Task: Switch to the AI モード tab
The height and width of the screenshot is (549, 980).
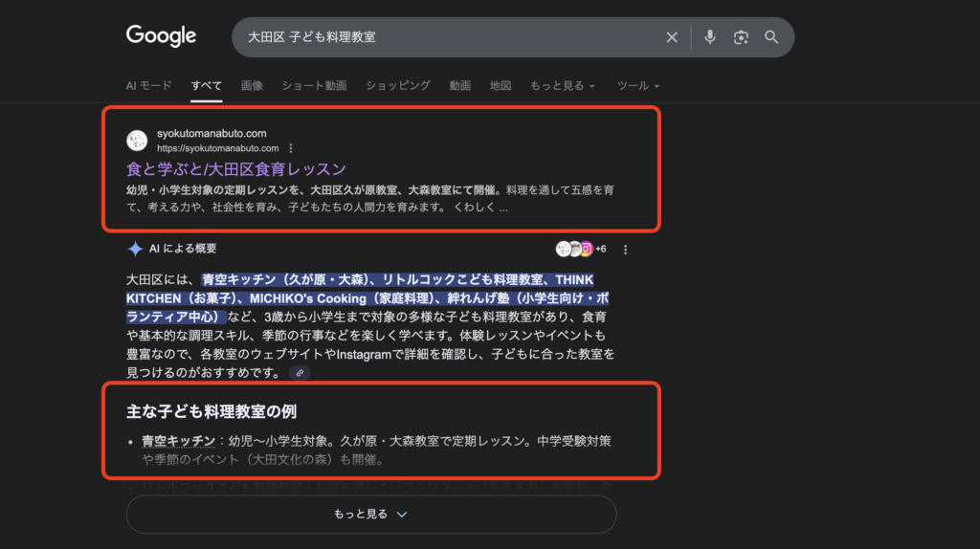Action: [148, 85]
